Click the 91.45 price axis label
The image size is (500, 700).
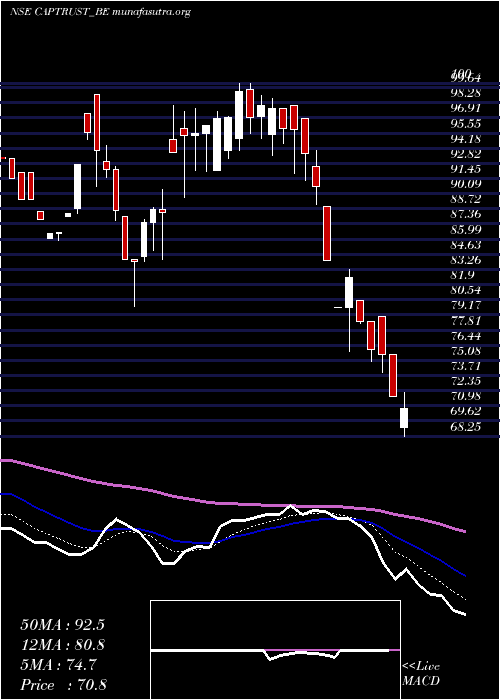466,169
